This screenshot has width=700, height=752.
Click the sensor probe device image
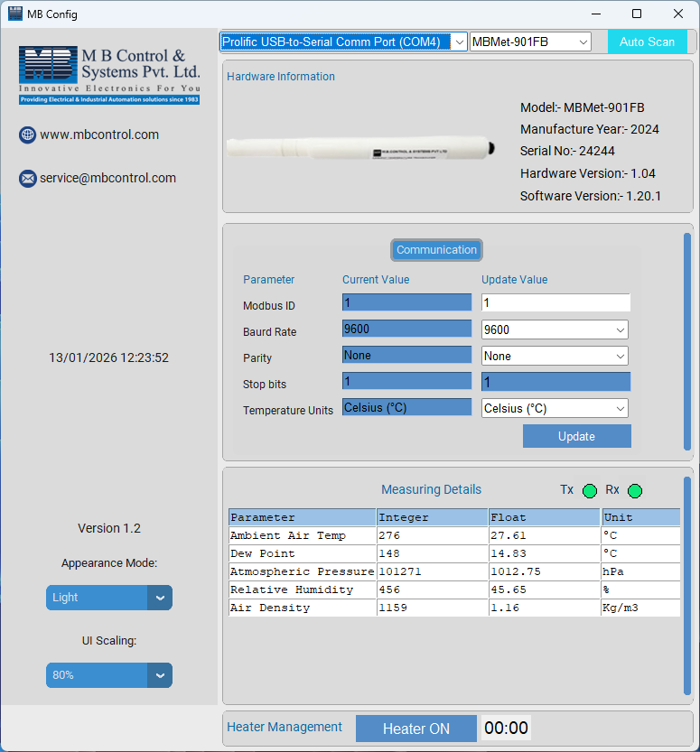(x=361, y=149)
